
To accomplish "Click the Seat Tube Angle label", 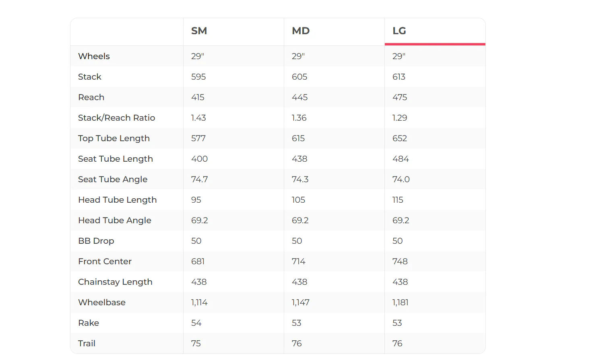I will 113,179.
